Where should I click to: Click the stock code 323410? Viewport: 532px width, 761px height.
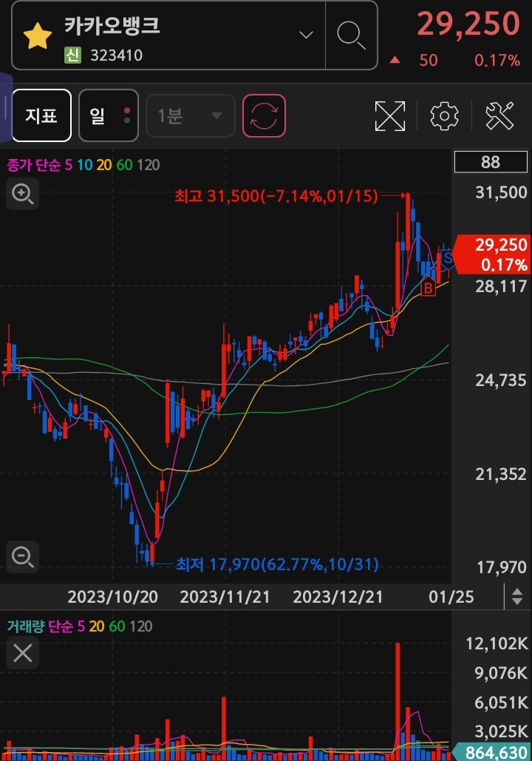pyautogui.click(x=117, y=55)
